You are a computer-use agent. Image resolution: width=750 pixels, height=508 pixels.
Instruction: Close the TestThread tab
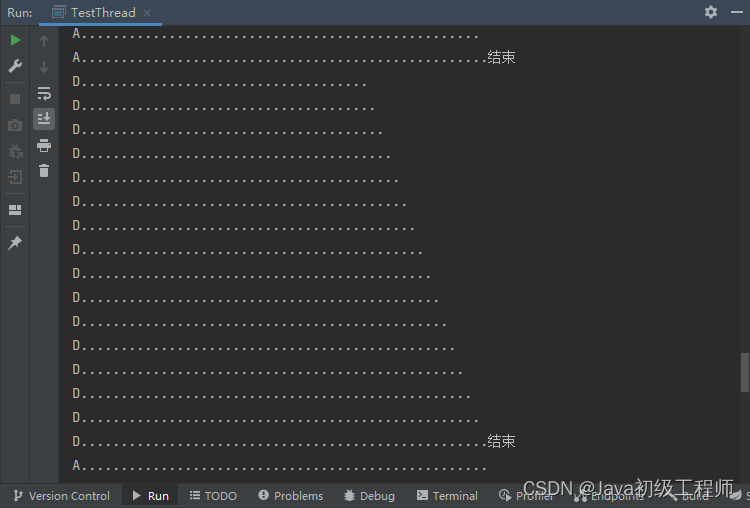(147, 13)
